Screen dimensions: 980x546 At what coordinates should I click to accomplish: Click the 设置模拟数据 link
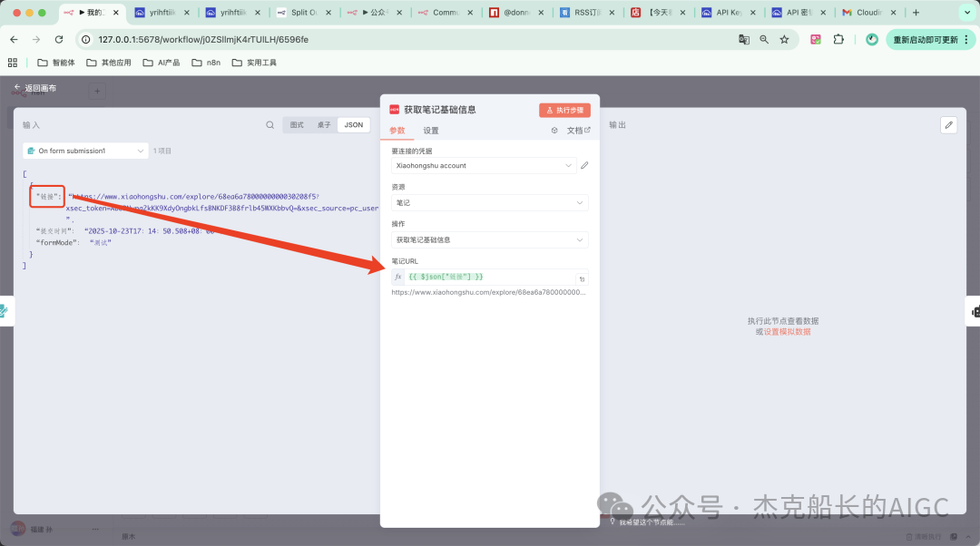[x=787, y=332]
